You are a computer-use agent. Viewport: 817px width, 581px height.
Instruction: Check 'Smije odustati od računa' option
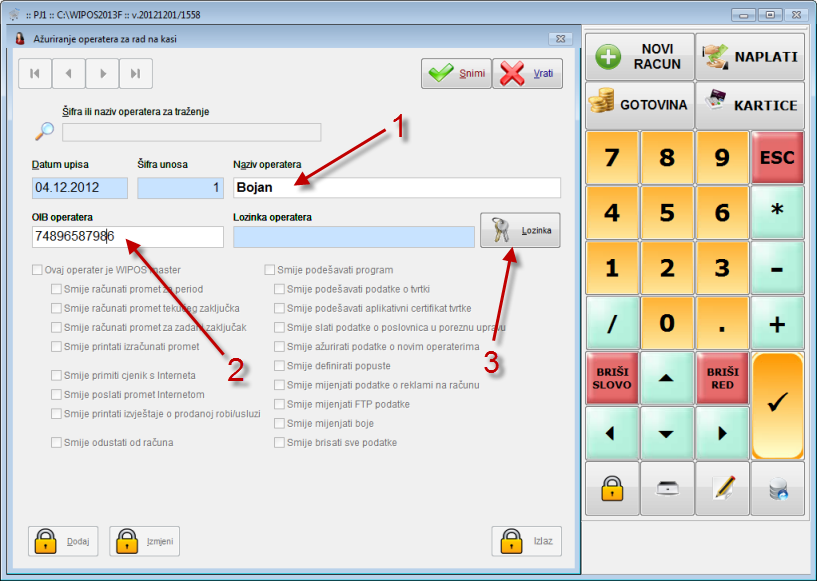(x=56, y=442)
